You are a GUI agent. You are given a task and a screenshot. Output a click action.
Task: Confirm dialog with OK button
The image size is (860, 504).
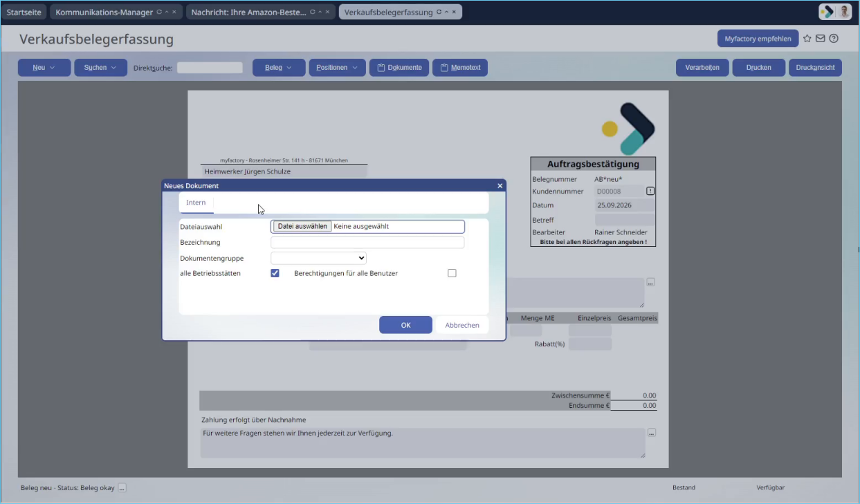(405, 325)
